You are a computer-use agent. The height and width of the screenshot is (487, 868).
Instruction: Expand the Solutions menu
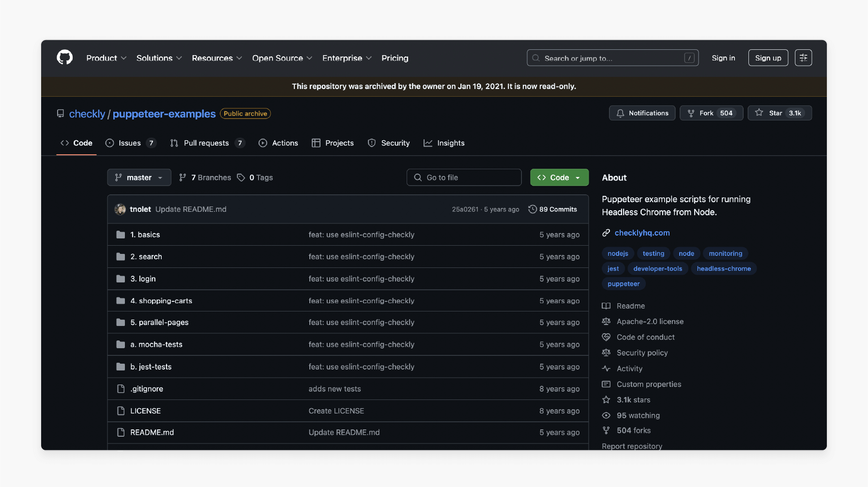(159, 58)
